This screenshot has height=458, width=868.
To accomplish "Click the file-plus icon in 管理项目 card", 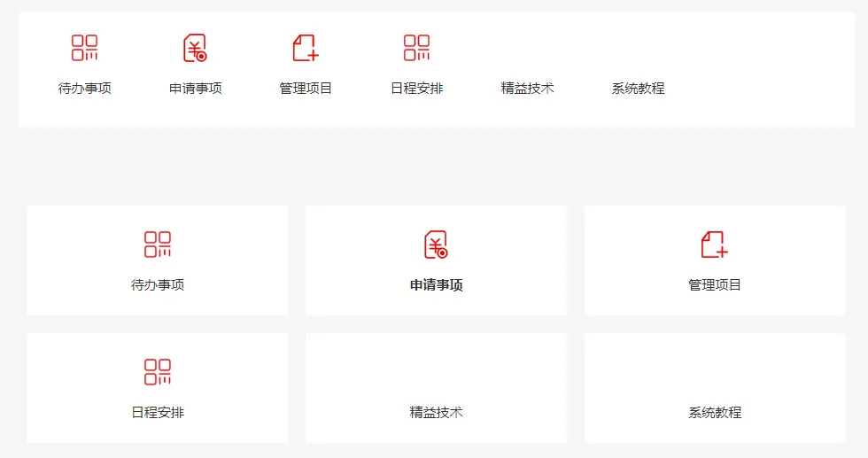I will 715,245.
